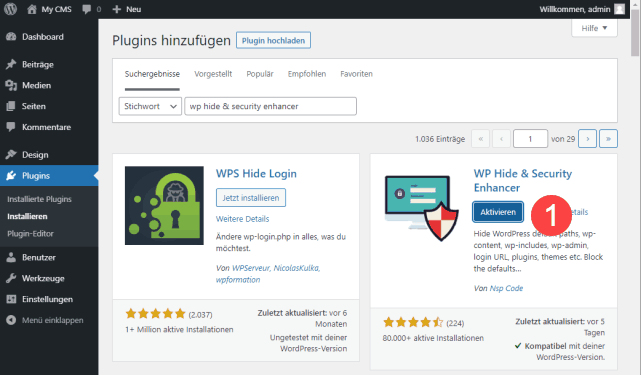Install WPS Hide Login via Jetzt installieren
This screenshot has height=375, width=641.
click(x=251, y=198)
